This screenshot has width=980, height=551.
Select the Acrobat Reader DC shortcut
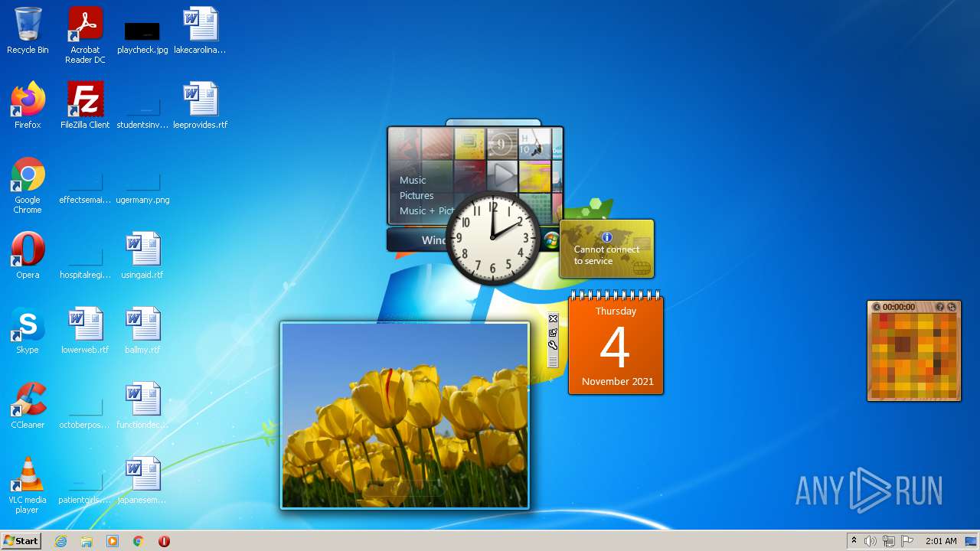[x=85, y=35]
